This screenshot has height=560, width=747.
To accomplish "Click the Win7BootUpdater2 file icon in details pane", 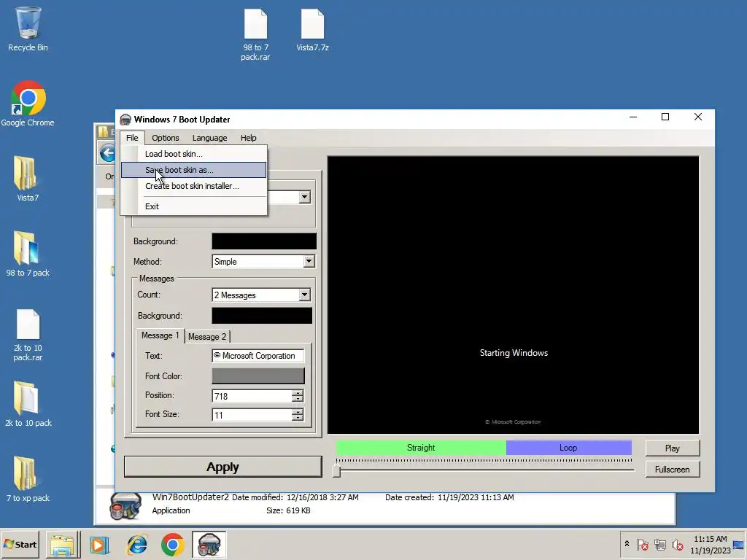I will click(125, 506).
